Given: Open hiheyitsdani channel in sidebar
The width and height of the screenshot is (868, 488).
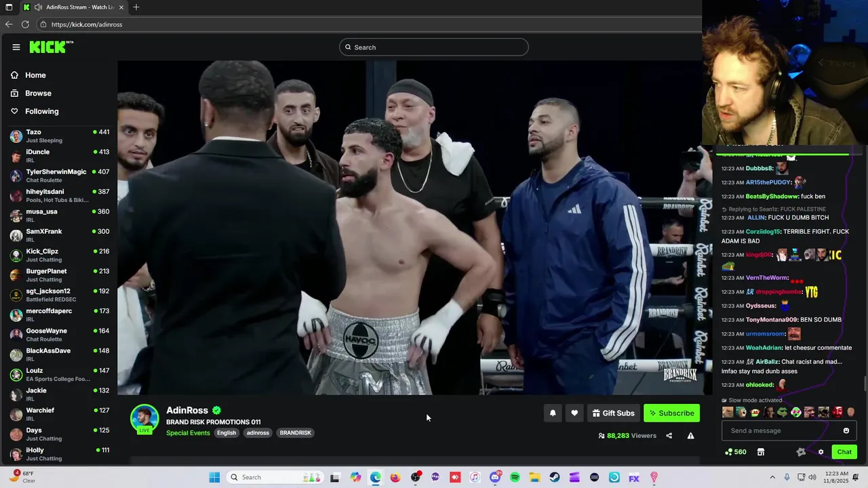Looking at the screenshot, I should tap(60, 195).
